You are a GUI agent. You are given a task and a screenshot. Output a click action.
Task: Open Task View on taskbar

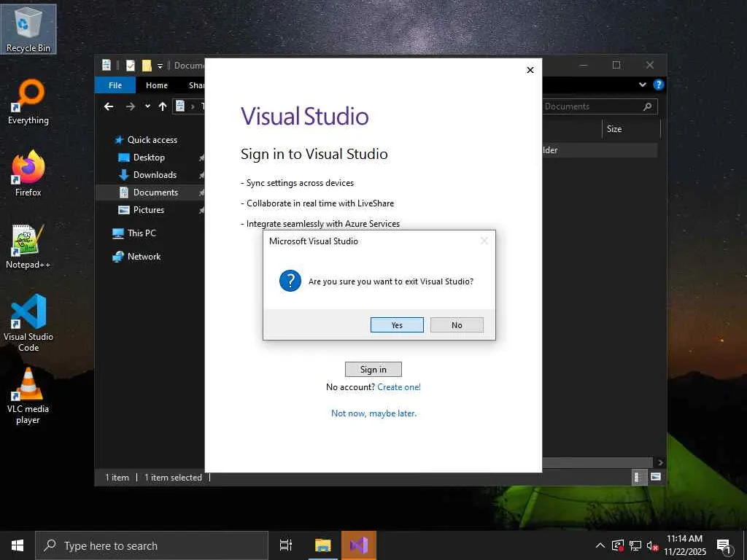[286, 545]
